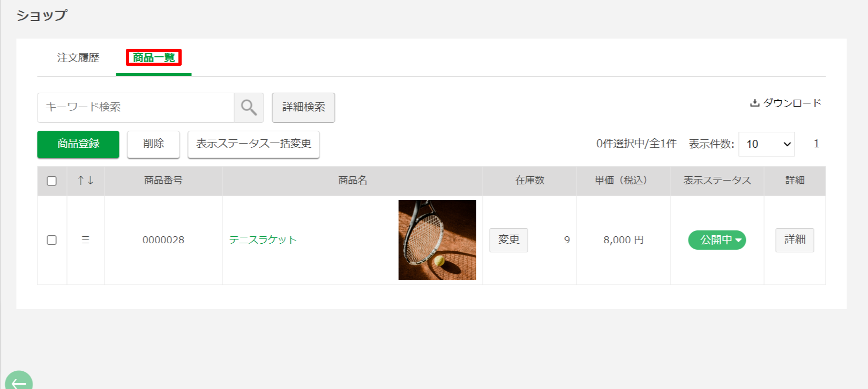Open the 表示件数 dropdown showing 10
This screenshot has height=389, width=868.
click(766, 144)
